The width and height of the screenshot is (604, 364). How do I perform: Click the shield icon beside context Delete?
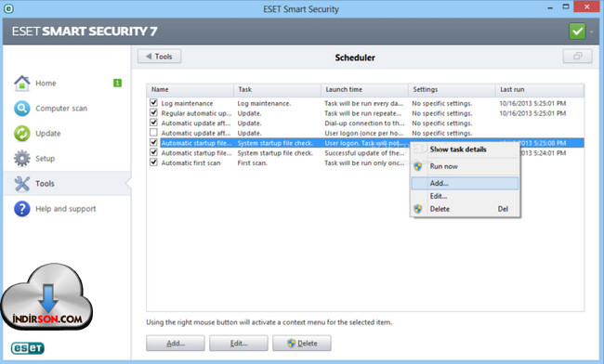pyautogui.click(x=418, y=209)
